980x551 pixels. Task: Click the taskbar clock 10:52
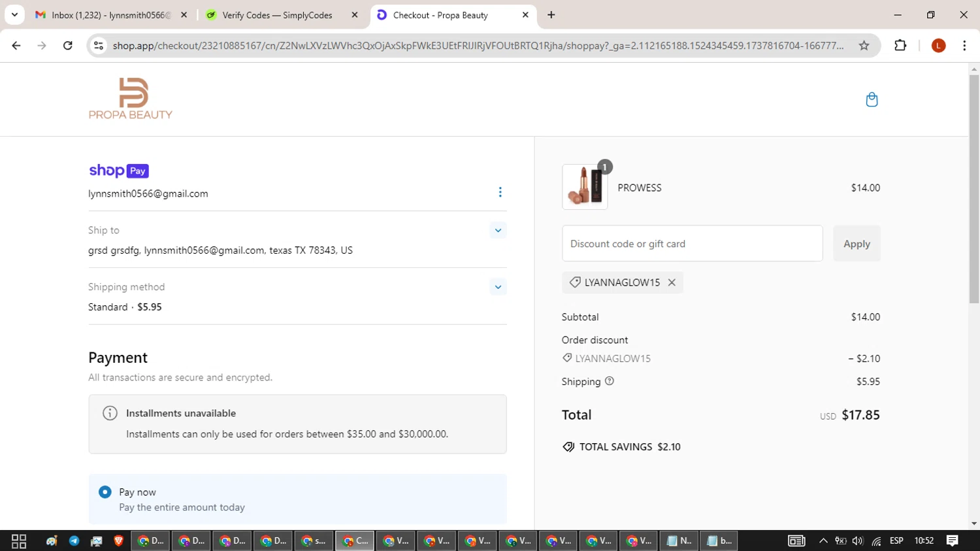(x=924, y=541)
